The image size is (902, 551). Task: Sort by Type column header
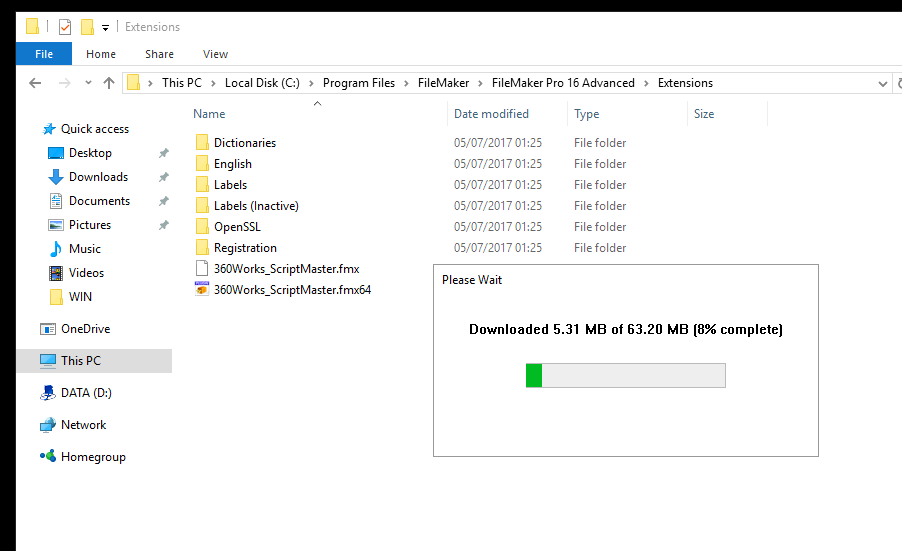coord(587,114)
